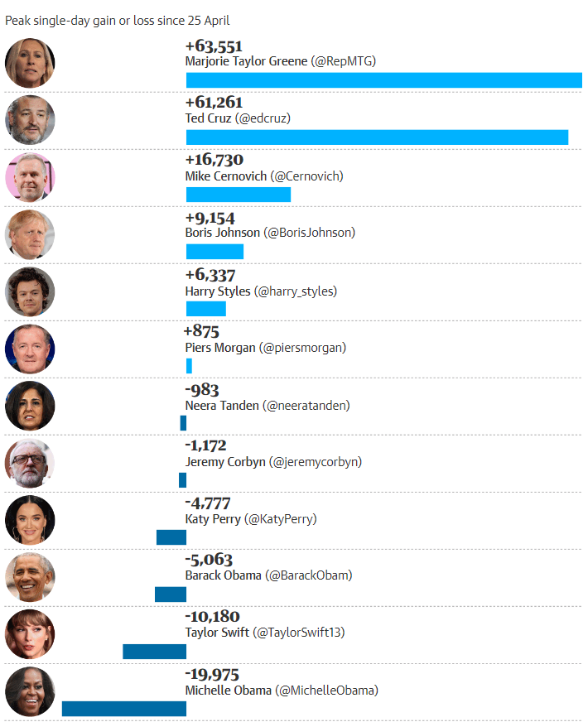Click Harry Styles' profile photo
The height and width of the screenshot is (722, 588).
pyautogui.click(x=30, y=291)
